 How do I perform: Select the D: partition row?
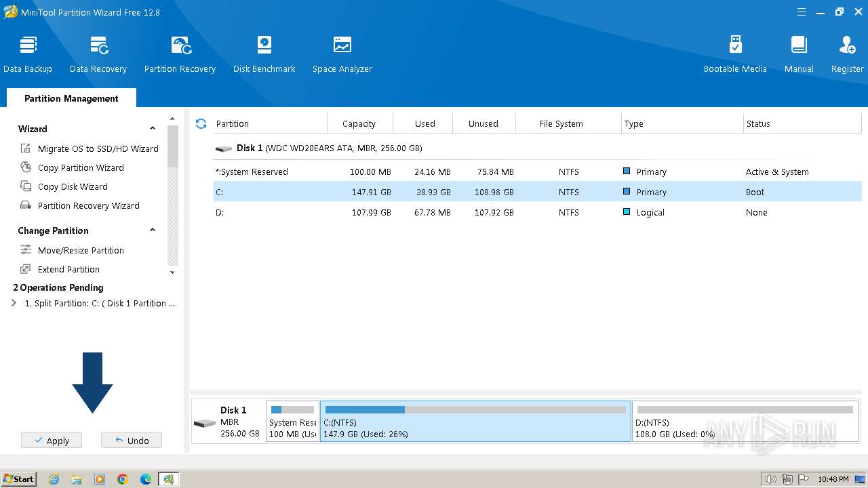click(x=537, y=212)
